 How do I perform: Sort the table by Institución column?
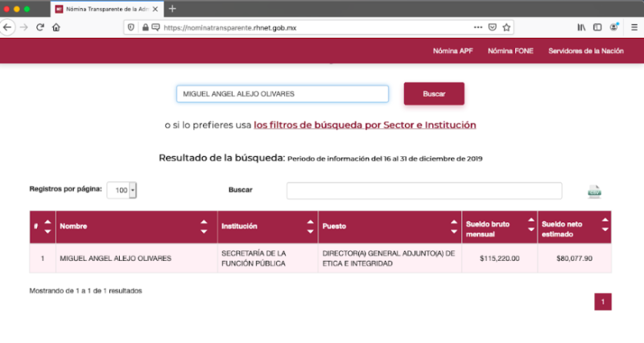[x=310, y=227]
